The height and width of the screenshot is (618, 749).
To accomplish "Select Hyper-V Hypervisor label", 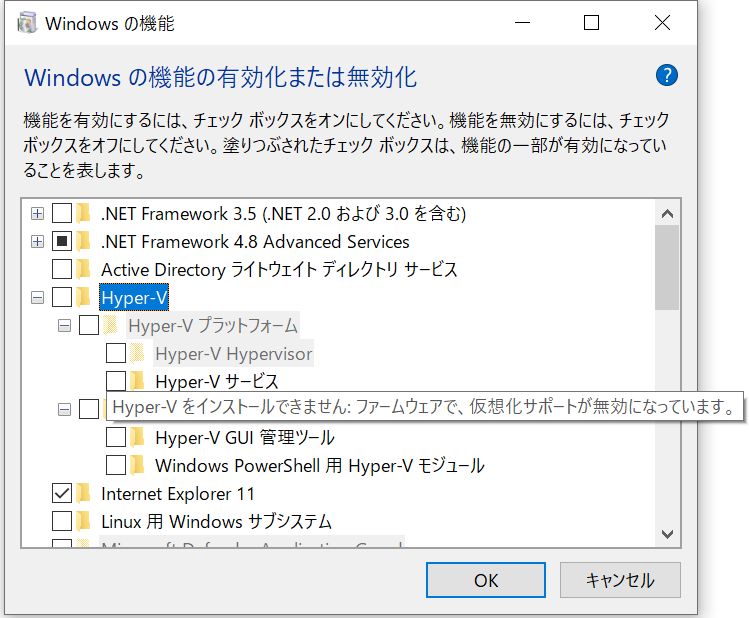I will (x=233, y=354).
